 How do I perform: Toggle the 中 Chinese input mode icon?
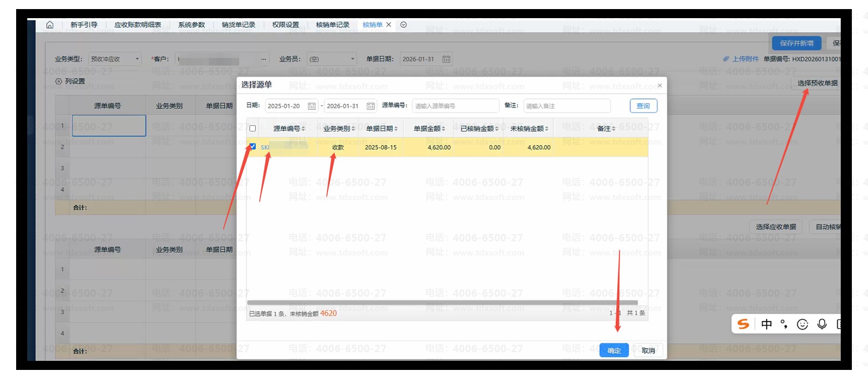[x=766, y=324]
